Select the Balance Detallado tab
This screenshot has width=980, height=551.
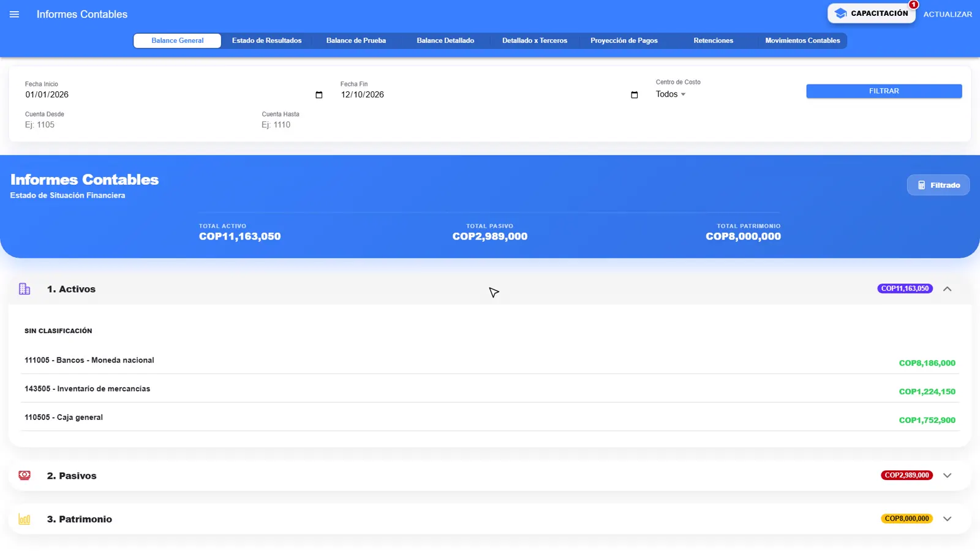(x=445, y=40)
